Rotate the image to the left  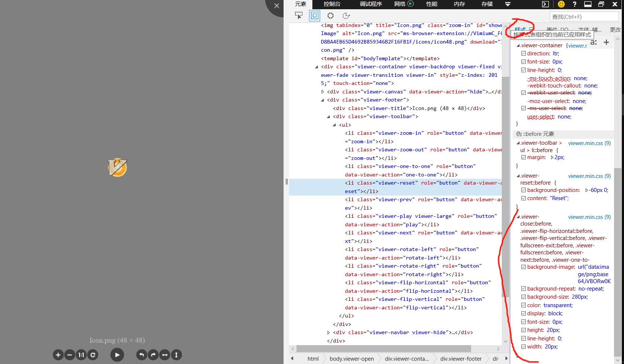(141, 355)
